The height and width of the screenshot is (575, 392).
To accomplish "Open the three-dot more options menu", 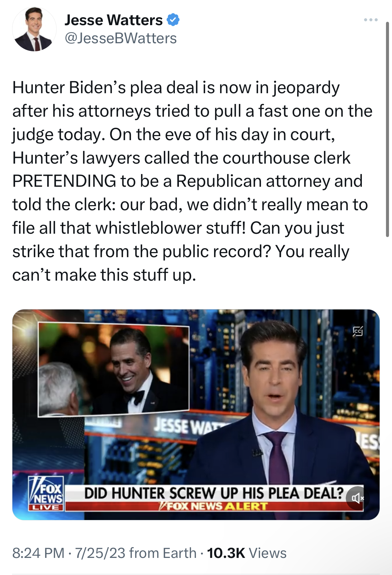I will (371, 20).
